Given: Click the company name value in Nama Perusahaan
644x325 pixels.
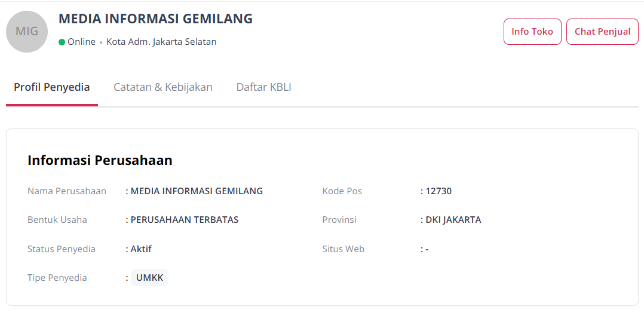Looking at the screenshot, I should pyautogui.click(x=197, y=191).
